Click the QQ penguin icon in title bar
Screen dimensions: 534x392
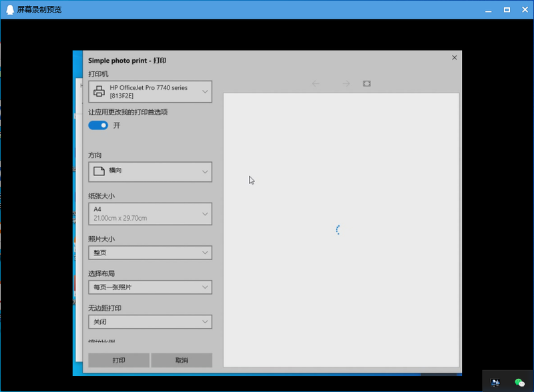click(x=9, y=9)
